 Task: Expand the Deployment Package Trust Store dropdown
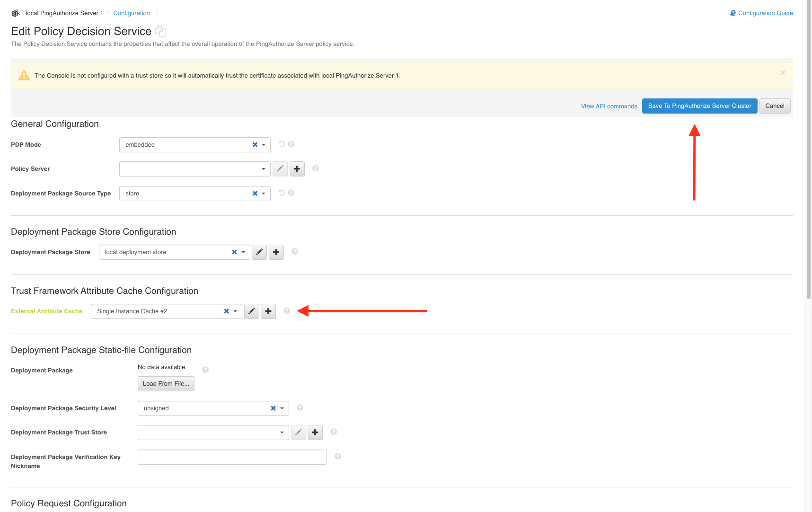[282, 433]
